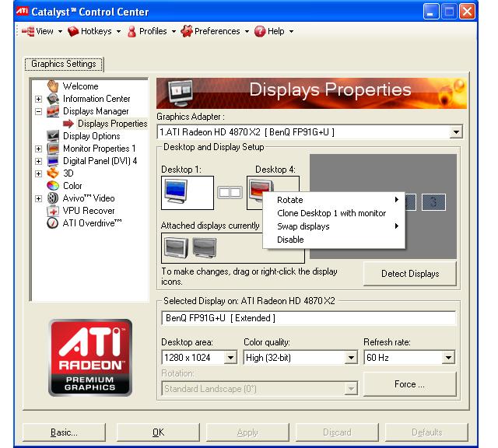The width and height of the screenshot is (498, 448).
Task: Choose Clone Desktop 1 with monitor
Action: (334, 213)
